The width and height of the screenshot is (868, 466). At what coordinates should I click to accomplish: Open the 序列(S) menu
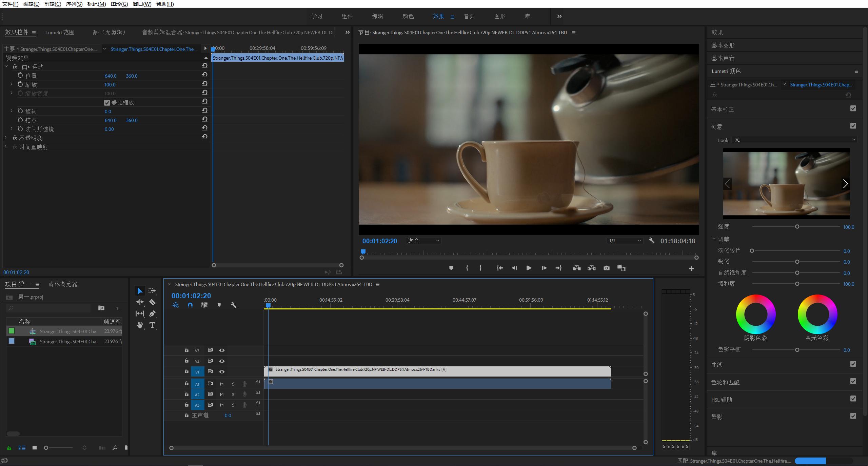click(x=74, y=4)
